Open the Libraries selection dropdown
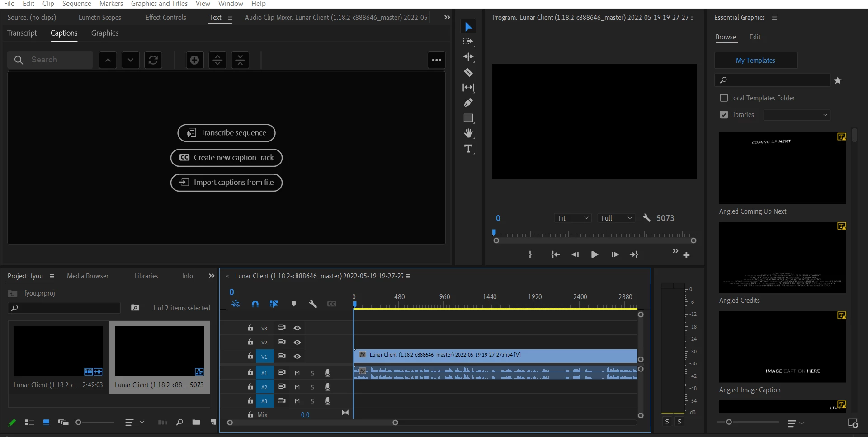The width and height of the screenshot is (868, 437). pos(797,115)
